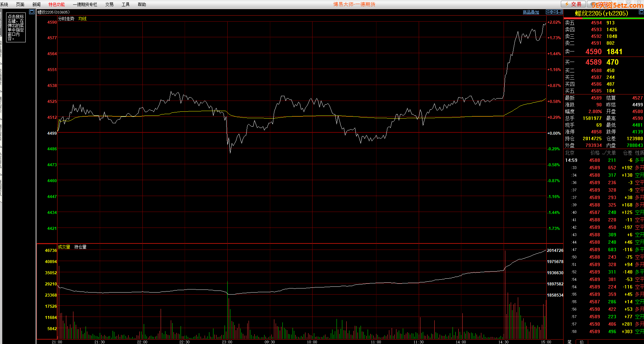Open the 工具 menu
This screenshot has height=344, width=644.
(x=125, y=4)
